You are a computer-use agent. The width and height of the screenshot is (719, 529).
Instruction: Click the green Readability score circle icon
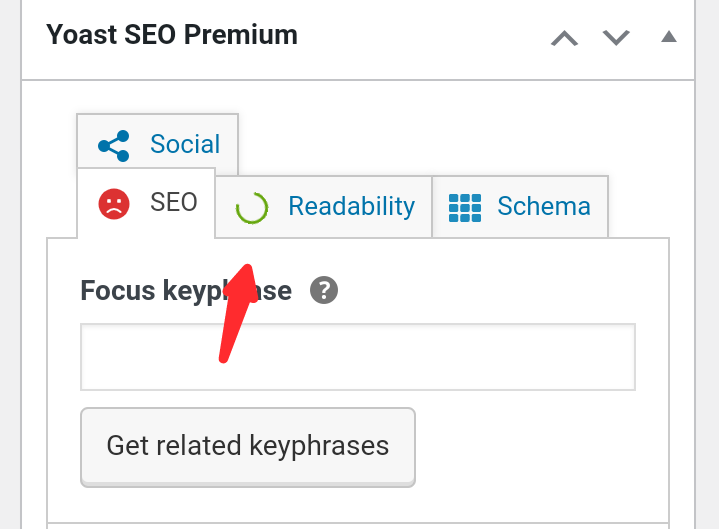(251, 208)
